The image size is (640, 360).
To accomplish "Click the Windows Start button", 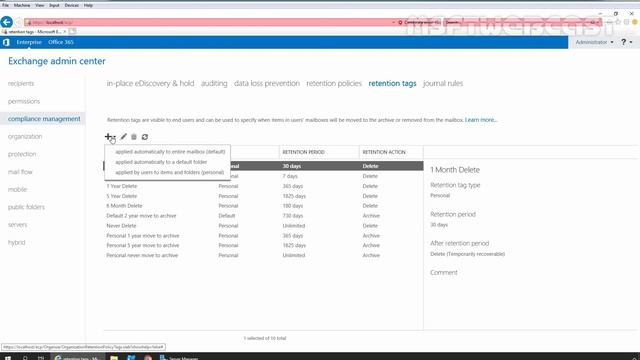I will [8, 357].
